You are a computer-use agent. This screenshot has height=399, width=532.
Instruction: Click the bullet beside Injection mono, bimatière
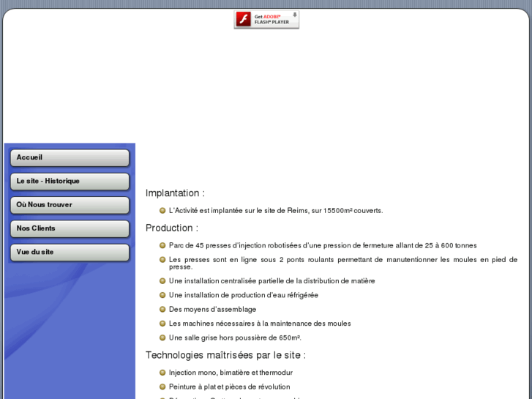[162, 373]
